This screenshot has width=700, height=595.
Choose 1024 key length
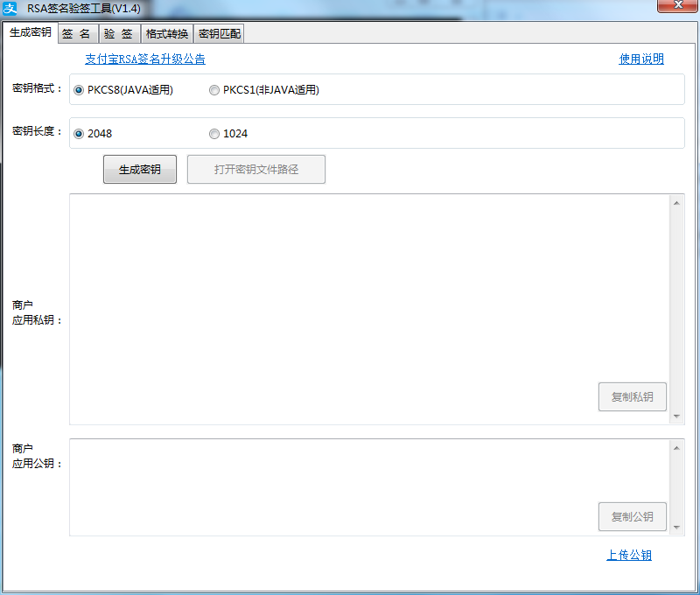click(214, 134)
